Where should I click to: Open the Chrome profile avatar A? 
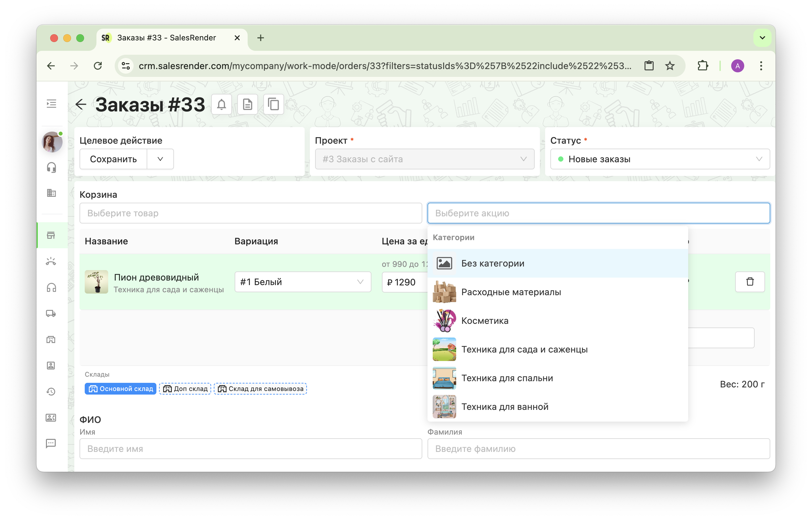[738, 66]
